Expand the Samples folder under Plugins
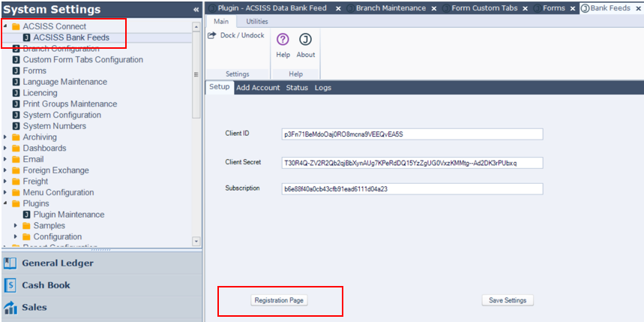 (16, 226)
